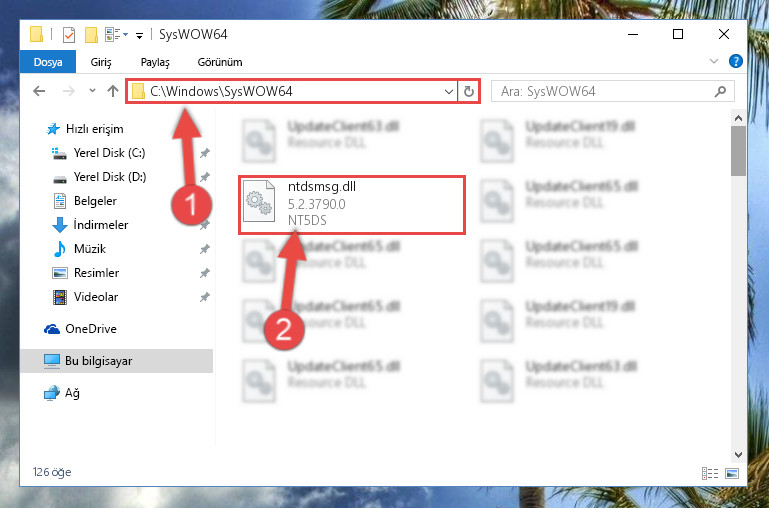Image resolution: width=769 pixels, height=508 pixels.
Task: Switch to Details view icon in status bar
Action: 710,473
